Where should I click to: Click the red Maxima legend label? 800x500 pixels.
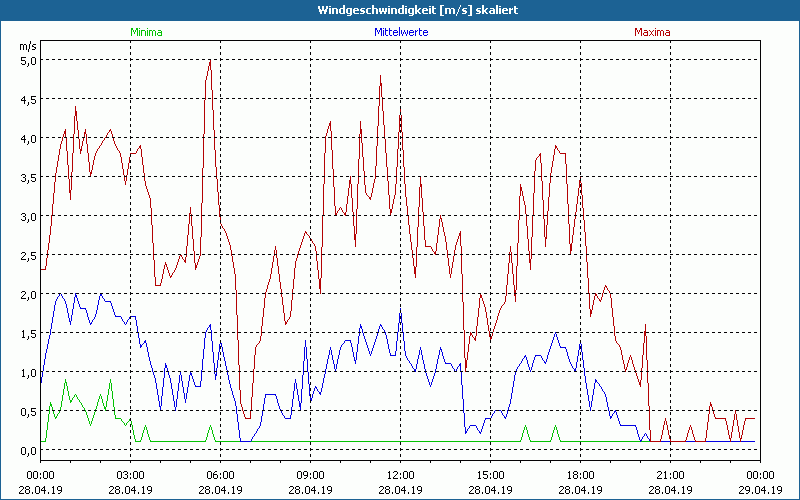[x=652, y=32]
